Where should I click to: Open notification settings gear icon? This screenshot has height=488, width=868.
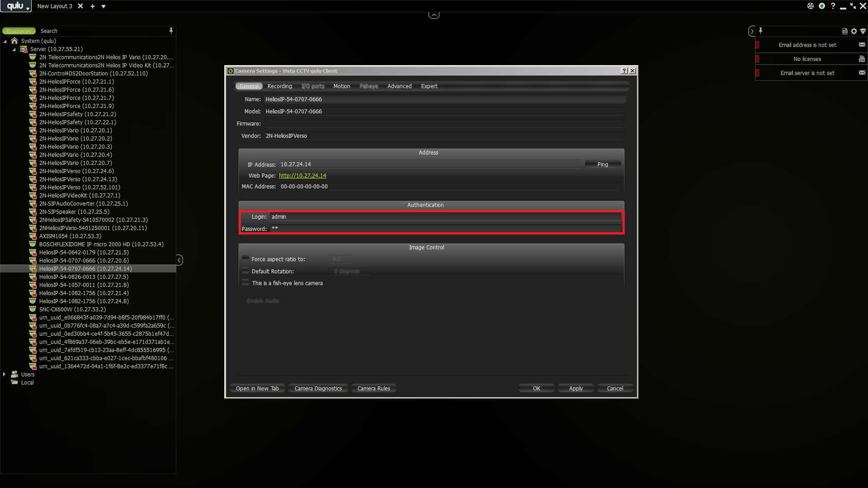(x=854, y=31)
